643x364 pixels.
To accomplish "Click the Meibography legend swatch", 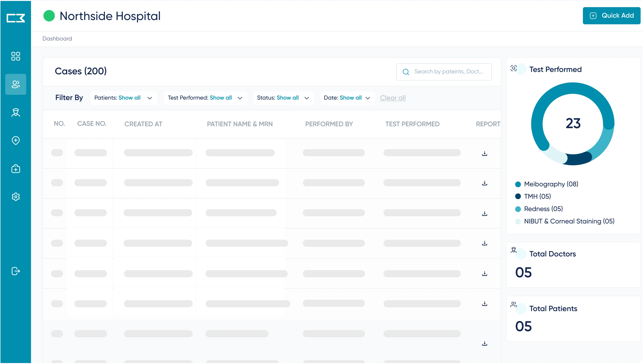I will (x=518, y=184).
